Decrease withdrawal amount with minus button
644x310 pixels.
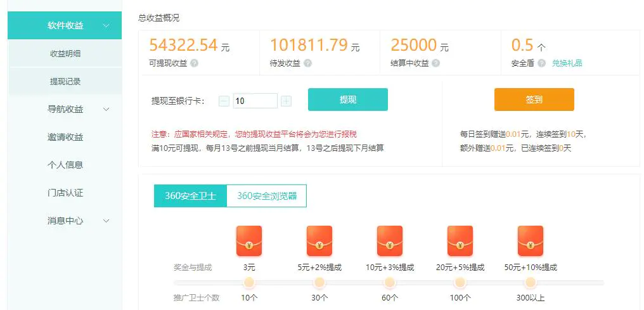tap(224, 101)
